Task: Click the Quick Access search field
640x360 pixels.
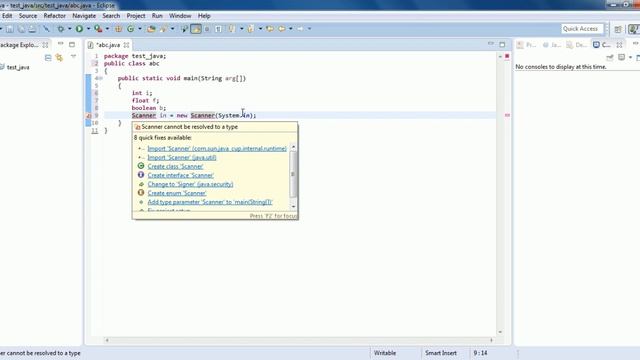Action: point(582,29)
